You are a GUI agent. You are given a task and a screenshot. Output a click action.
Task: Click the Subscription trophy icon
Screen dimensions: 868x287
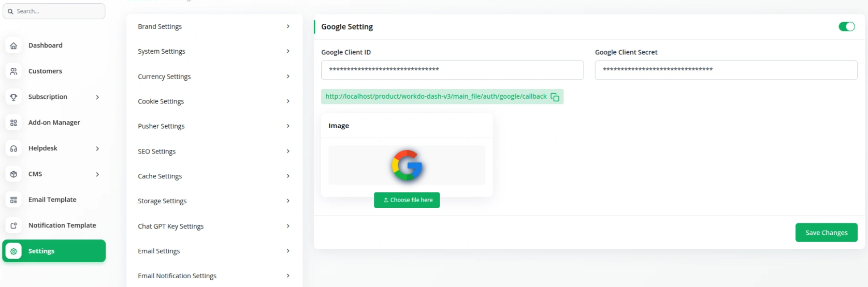13,97
